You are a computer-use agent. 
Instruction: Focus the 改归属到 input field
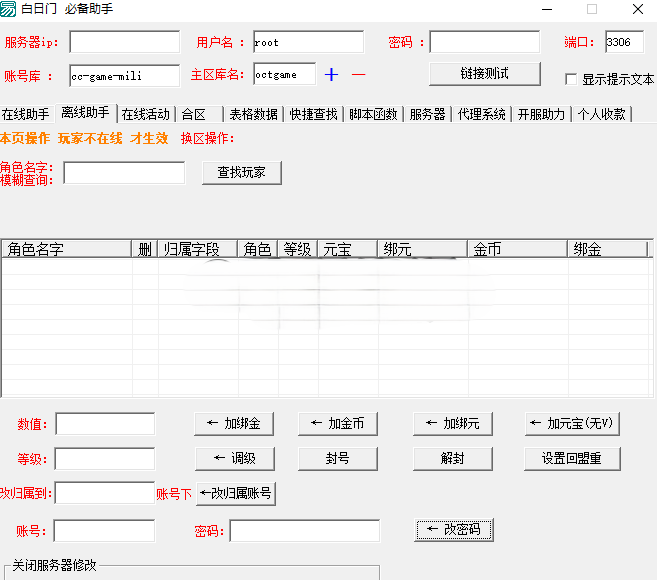(x=105, y=493)
